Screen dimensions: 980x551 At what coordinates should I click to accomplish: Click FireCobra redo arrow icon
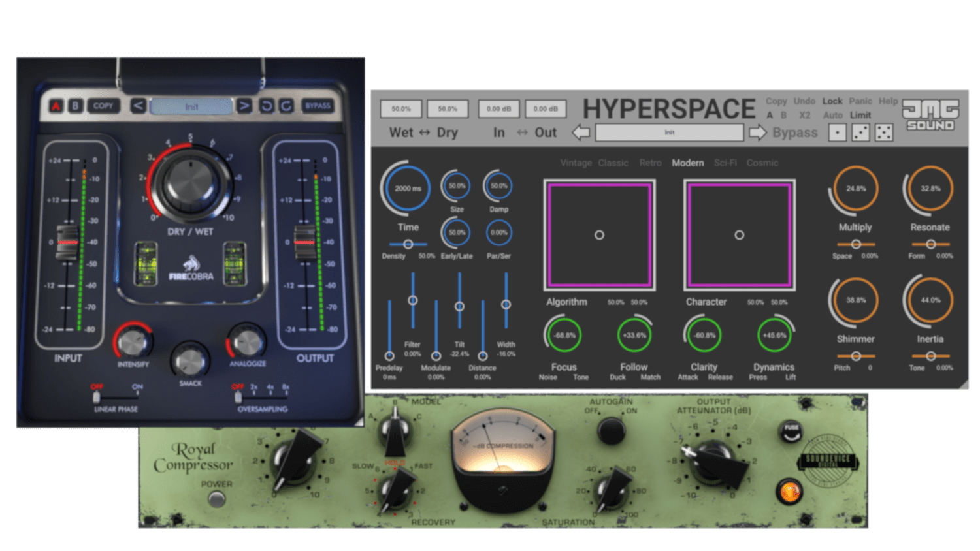click(x=286, y=106)
